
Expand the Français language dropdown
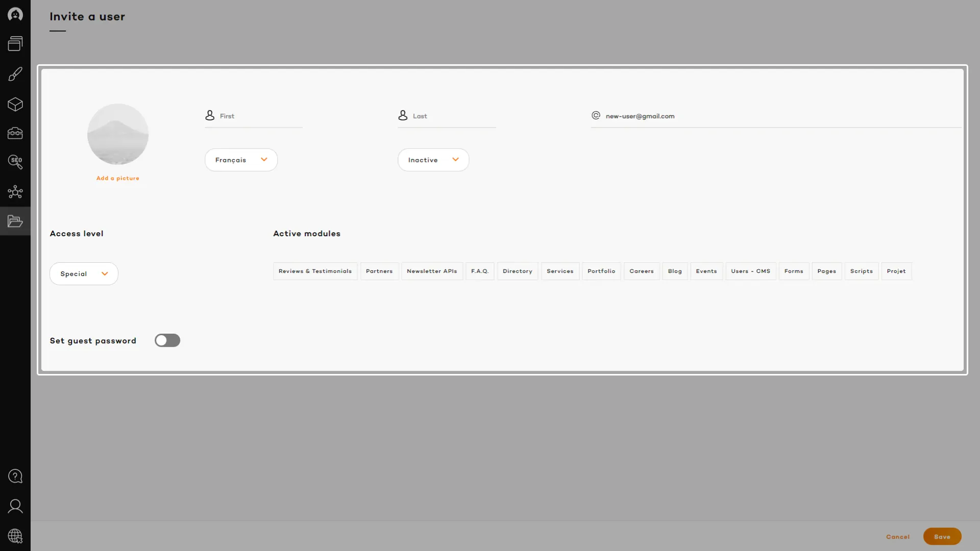(x=241, y=160)
